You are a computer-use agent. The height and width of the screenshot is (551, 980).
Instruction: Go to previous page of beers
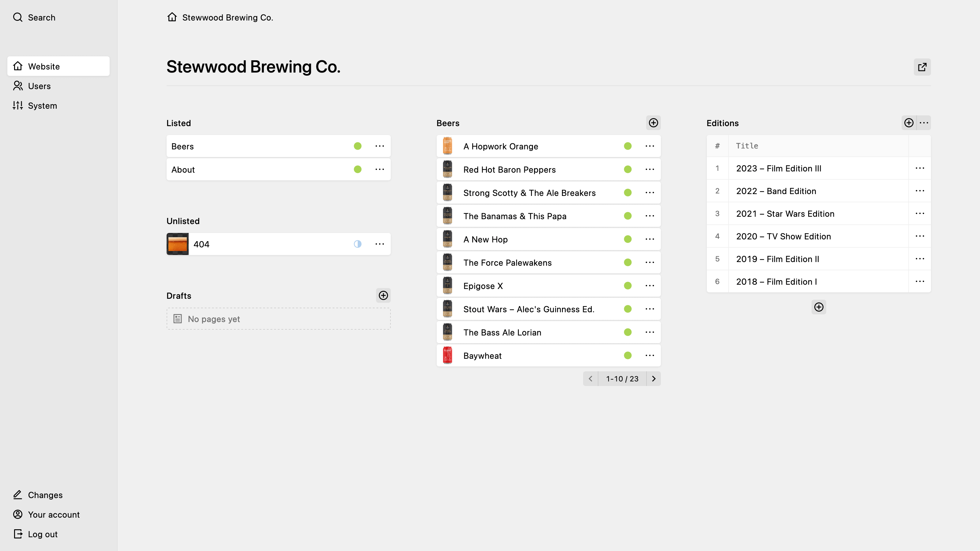[590, 379]
